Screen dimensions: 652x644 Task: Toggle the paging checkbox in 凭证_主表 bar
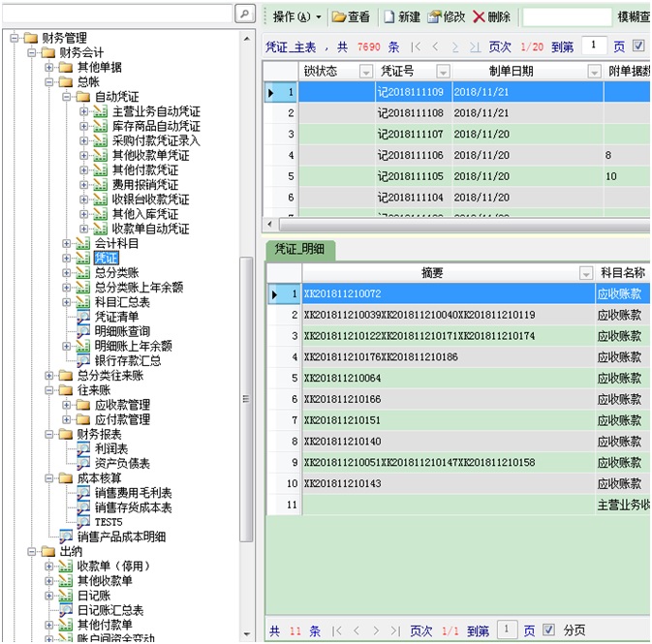pyautogui.click(x=638, y=46)
